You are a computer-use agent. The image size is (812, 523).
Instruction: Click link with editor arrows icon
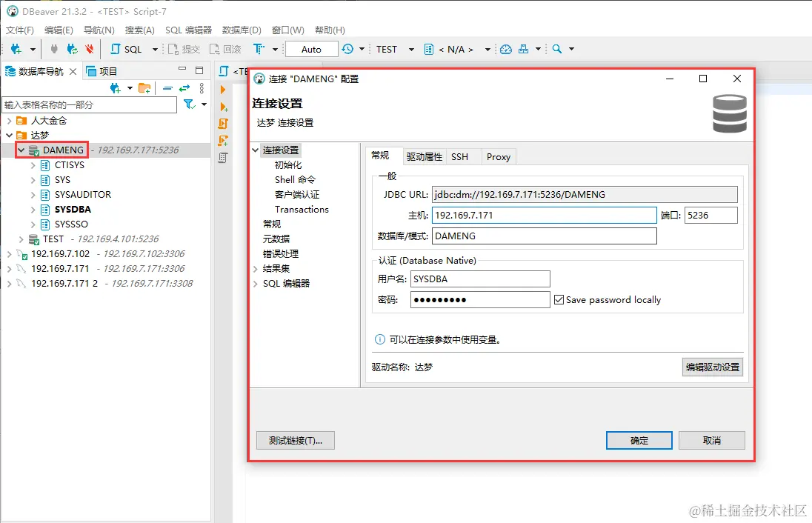(184, 89)
